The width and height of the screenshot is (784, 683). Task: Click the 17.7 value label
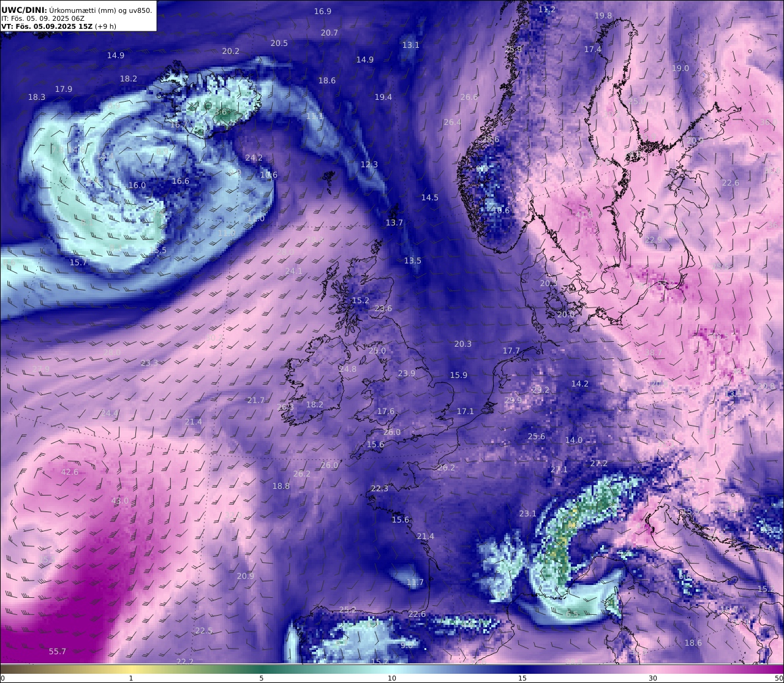pos(511,350)
